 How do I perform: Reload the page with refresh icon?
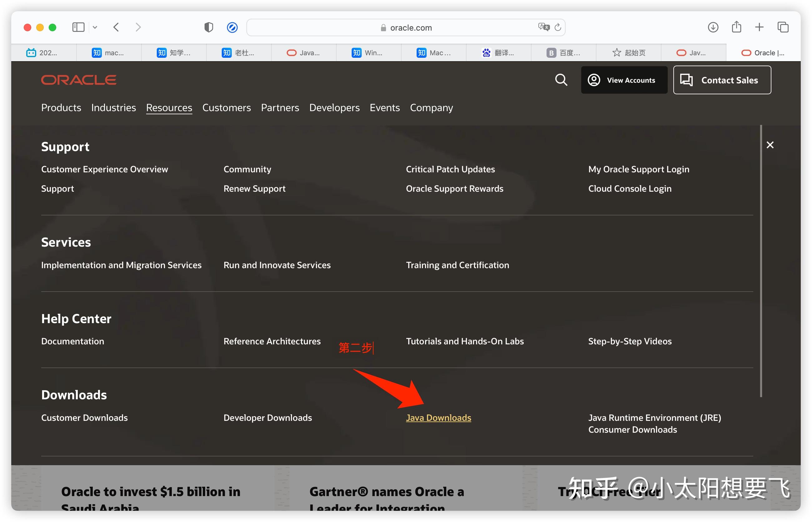[558, 27]
